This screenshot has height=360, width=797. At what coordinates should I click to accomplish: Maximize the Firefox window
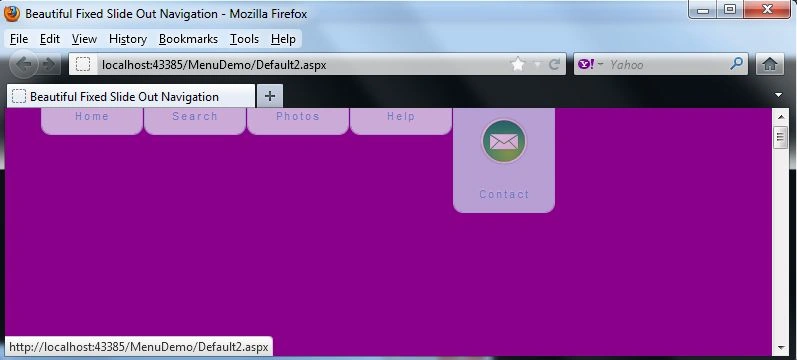(x=729, y=10)
